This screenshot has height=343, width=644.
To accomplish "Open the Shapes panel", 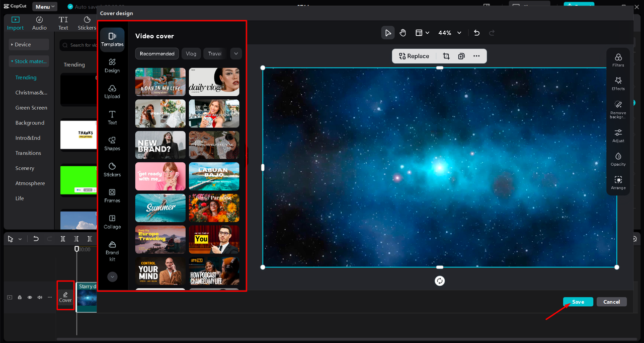I will click(x=112, y=144).
